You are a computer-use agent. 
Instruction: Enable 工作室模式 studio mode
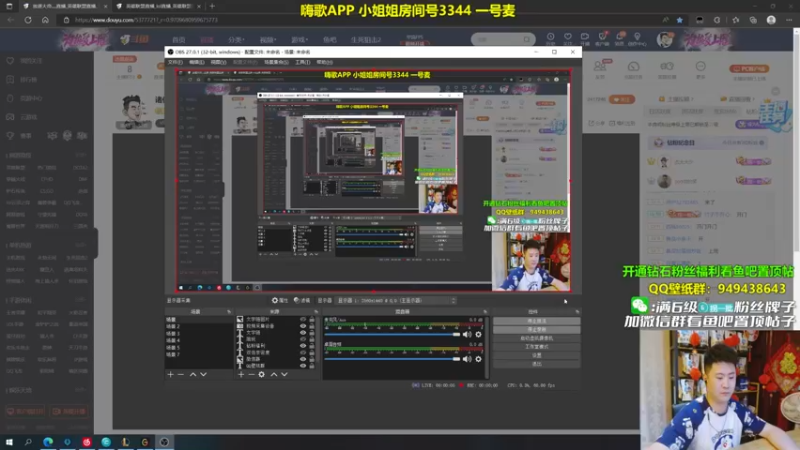point(536,347)
